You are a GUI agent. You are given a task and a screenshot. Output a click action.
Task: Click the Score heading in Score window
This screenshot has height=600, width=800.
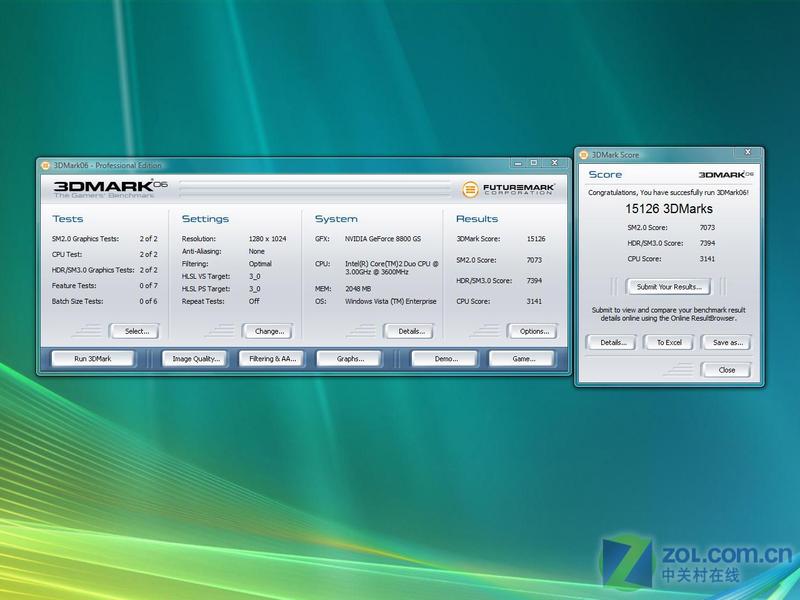tap(605, 174)
